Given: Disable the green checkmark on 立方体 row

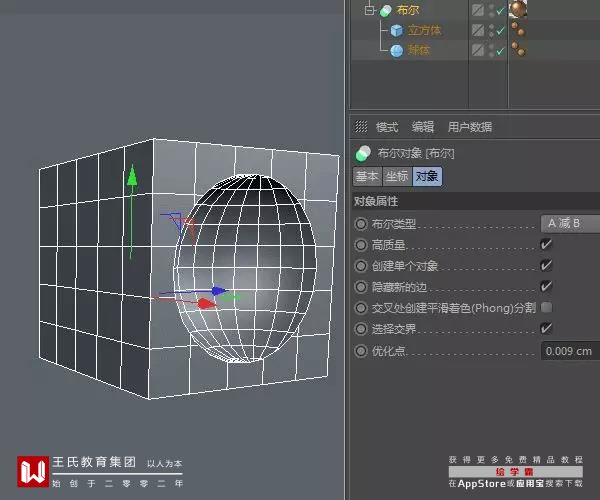Looking at the screenshot, I should [x=500, y=31].
